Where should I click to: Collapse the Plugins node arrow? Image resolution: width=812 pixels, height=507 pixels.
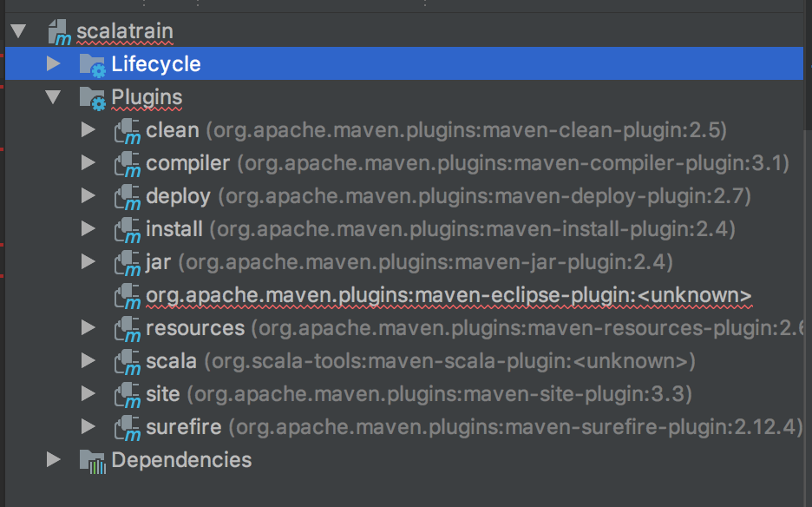tap(53, 97)
